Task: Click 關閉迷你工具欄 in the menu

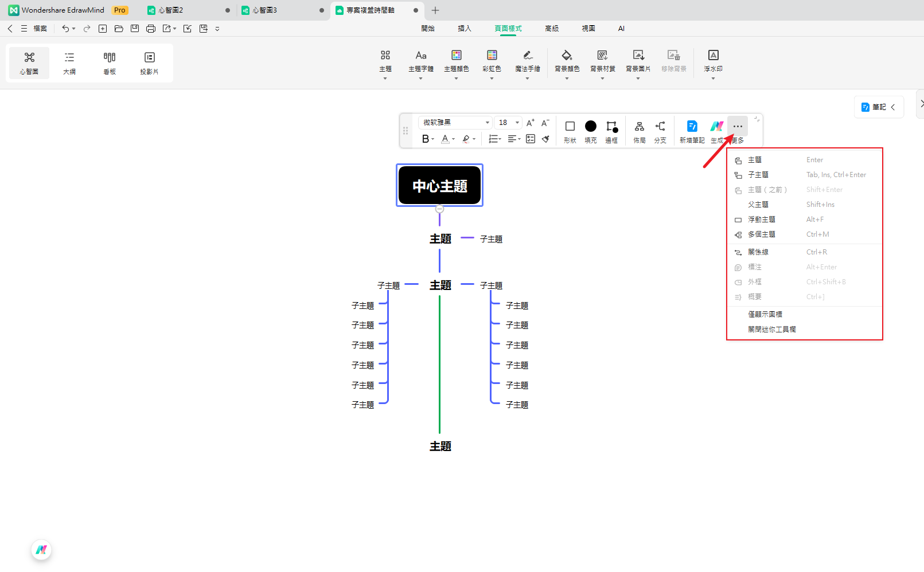Action: coord(771,330)
